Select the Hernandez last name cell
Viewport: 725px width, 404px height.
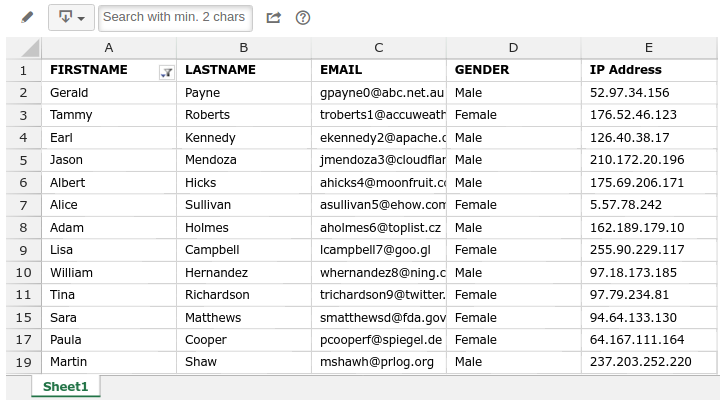244,273
